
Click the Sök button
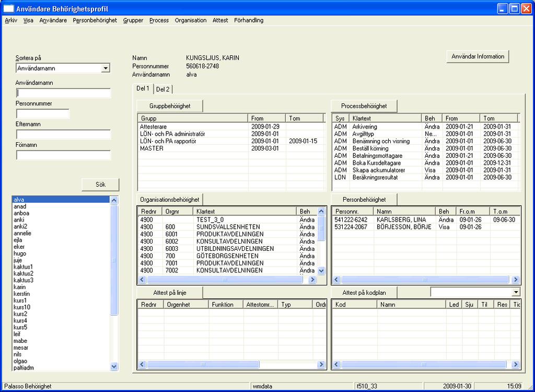[x=101, y=185]
